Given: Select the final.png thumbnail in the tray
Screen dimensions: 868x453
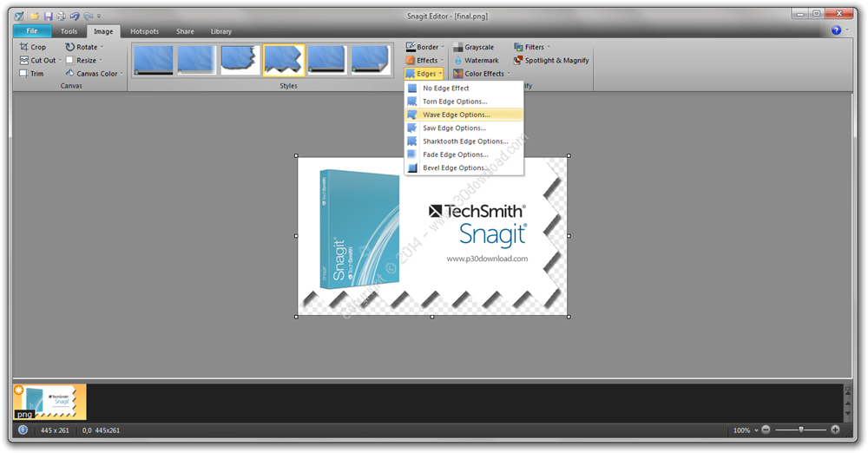Looking at the screenshot, I should (49, 402).
